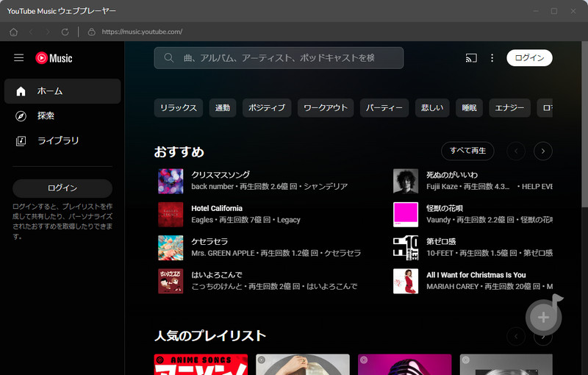Show previous recommended songs with left arrow
588x375 pixels.
tap(516, 151)
